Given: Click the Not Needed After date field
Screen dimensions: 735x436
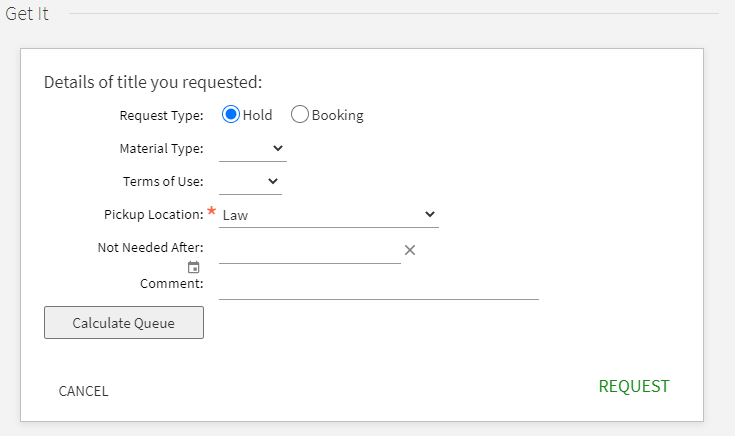Looking at the screenshot, I should 309,250.
